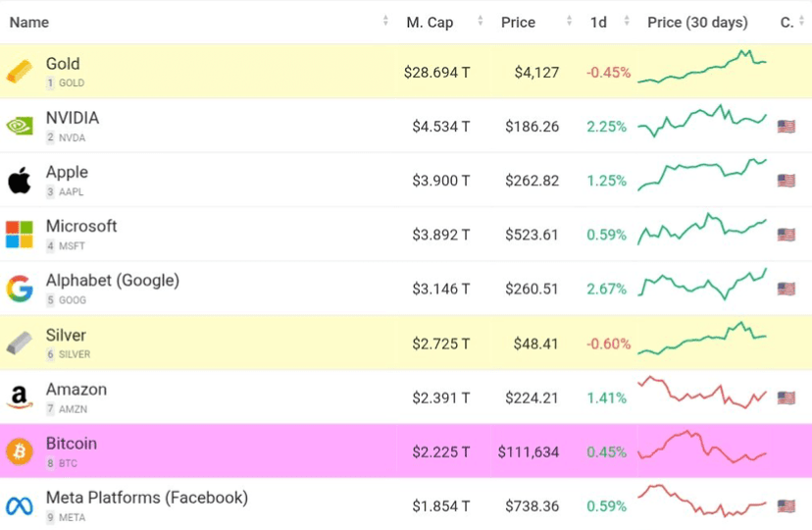This screenshot has height=530, width=812.
Task: Sort by M. Cap column arrows
Action: tap(480, 22)
